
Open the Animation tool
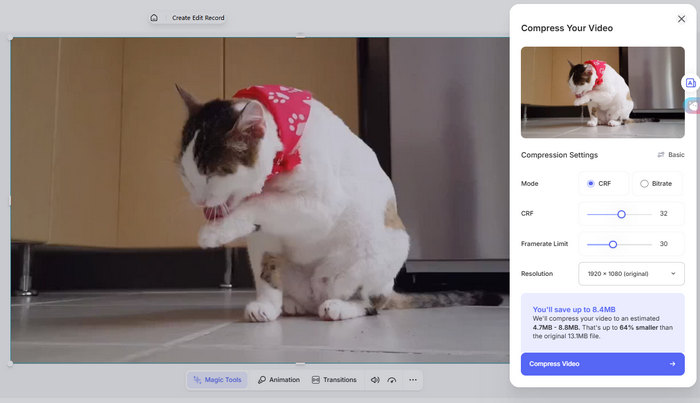tap(279, 380)
